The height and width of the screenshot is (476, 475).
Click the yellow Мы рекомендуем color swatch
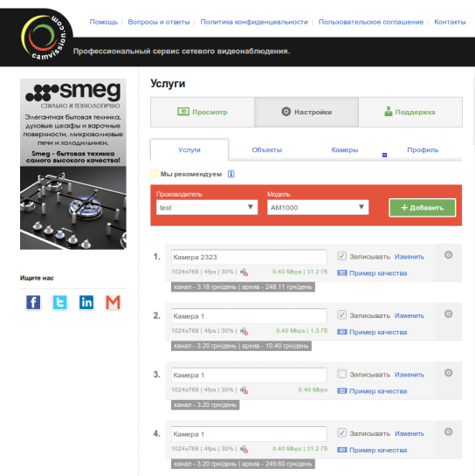click(155, 174)
